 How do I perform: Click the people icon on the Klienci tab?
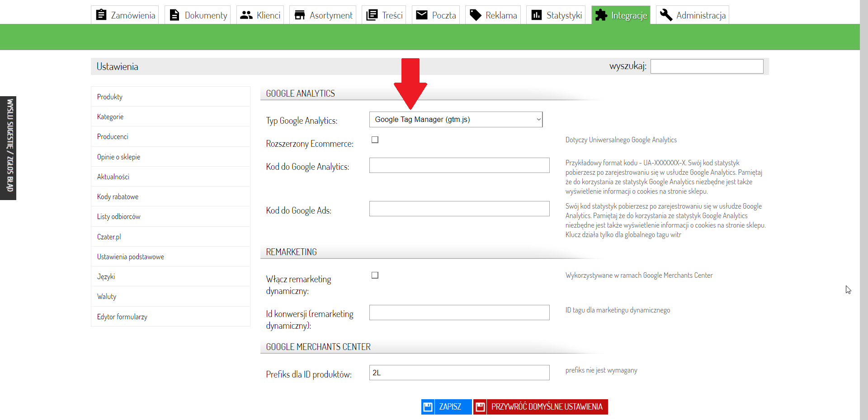point(246,15)
